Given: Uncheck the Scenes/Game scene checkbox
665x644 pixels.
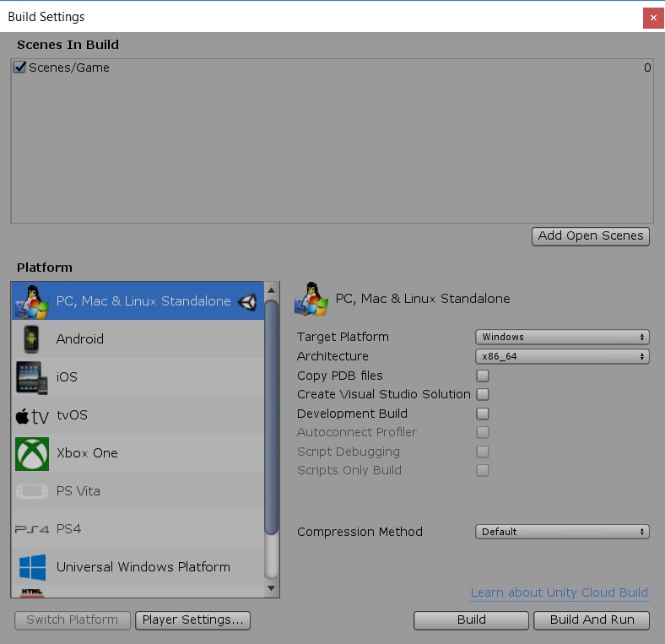Looking at the screenshot, I should (19, 68).
